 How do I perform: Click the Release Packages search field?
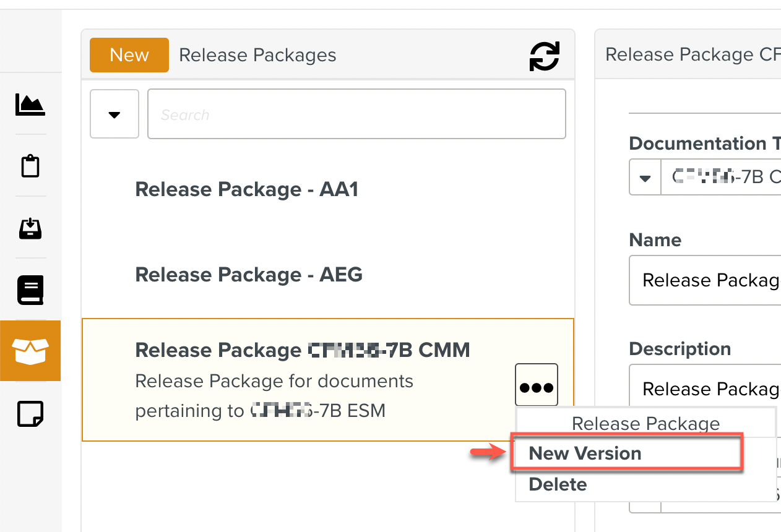point(356,114)
